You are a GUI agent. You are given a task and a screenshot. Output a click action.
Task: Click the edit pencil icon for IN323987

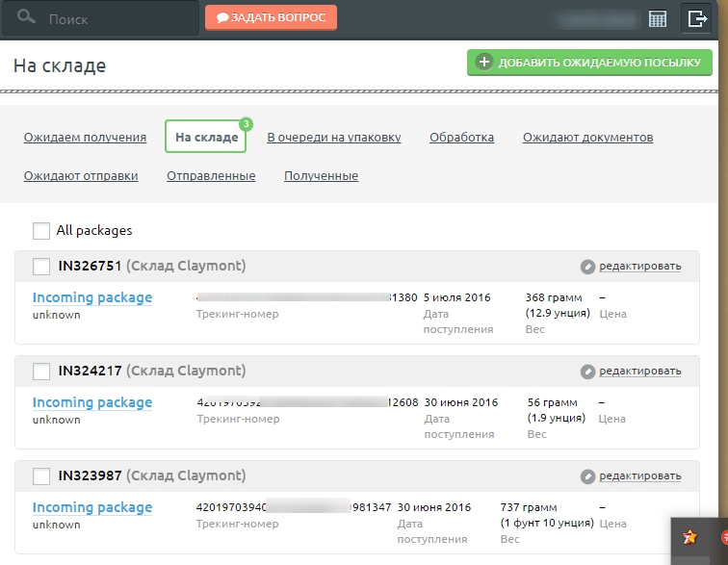[587, 476]
